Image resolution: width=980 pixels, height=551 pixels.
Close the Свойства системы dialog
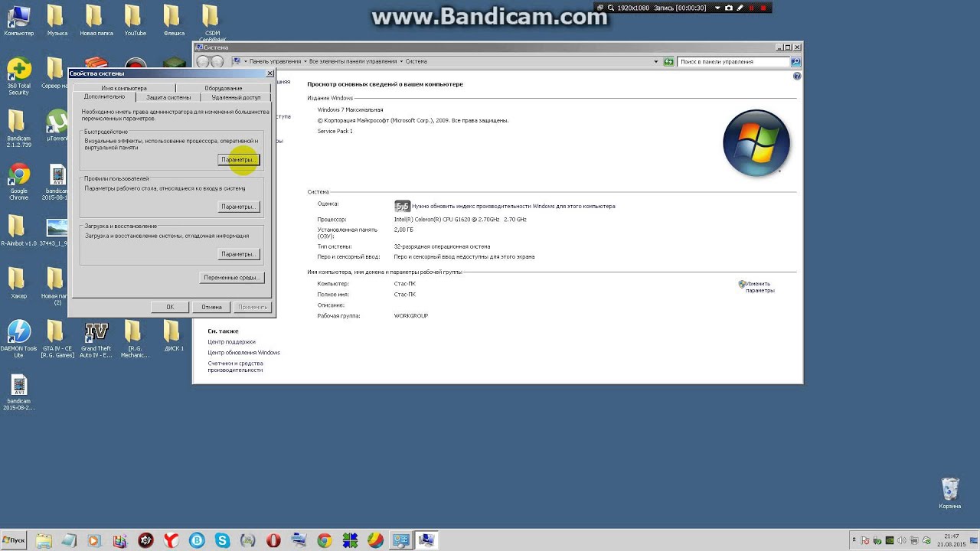(269, 73)
